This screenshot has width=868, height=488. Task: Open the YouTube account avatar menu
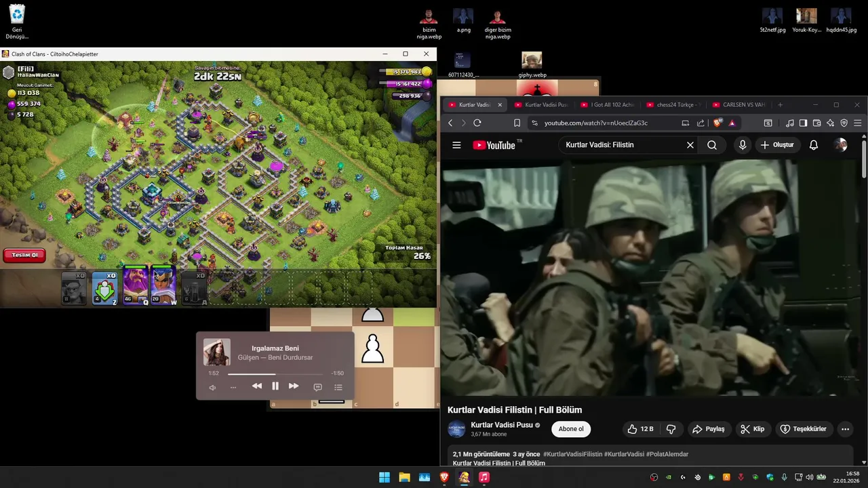pos(841,145)
